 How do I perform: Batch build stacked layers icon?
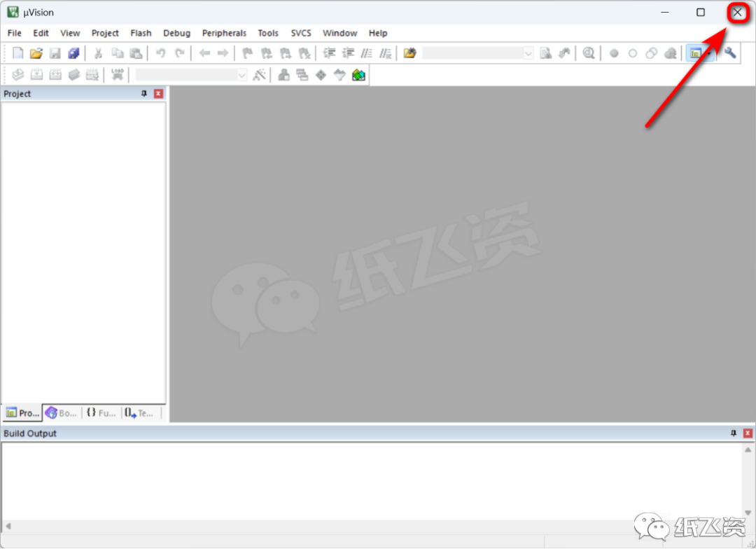coord(73,75)
